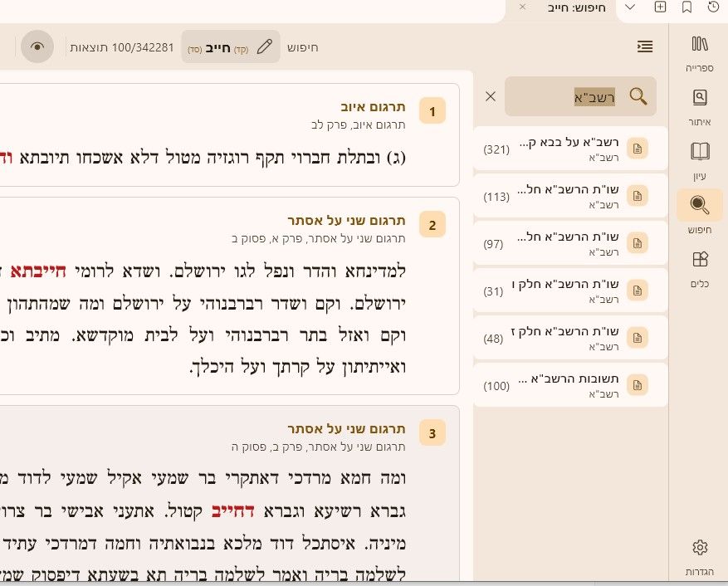This screenshot has height=586, width=728.
Task: Open the ספרייה library sidebar icon
Action: 699,53
